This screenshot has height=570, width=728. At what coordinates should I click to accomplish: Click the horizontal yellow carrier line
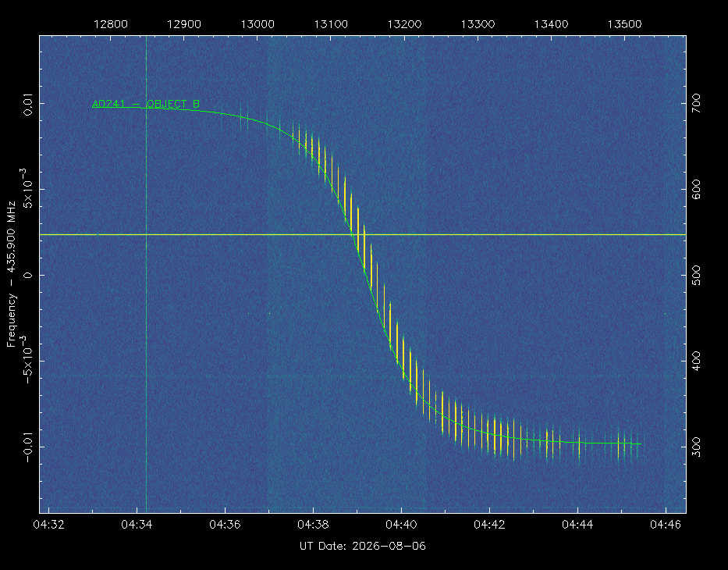point(363,234)
